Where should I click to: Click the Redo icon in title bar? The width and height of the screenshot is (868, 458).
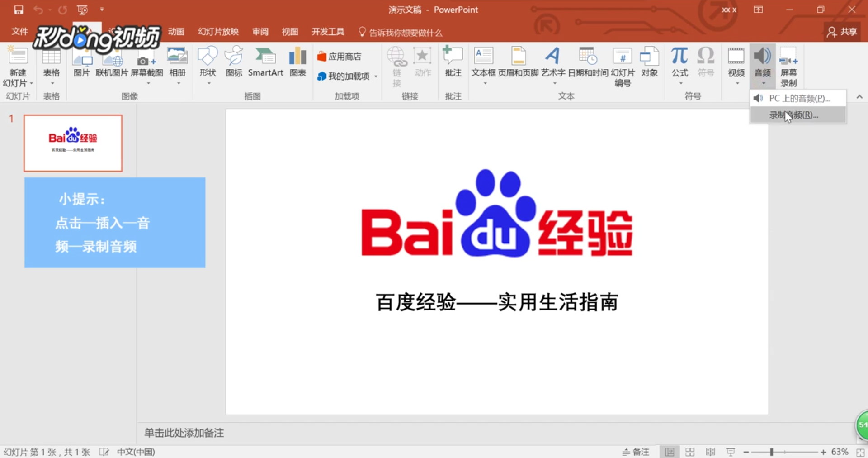[62, 10]
